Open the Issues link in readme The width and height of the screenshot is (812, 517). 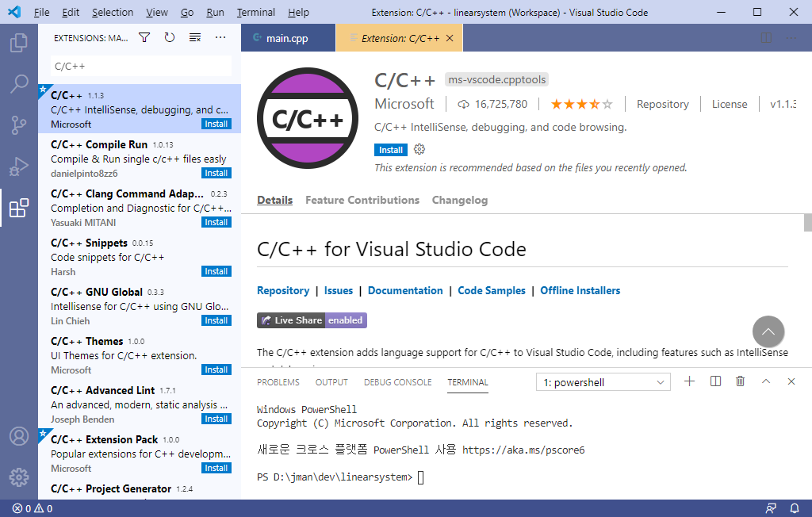pos(338,291)
